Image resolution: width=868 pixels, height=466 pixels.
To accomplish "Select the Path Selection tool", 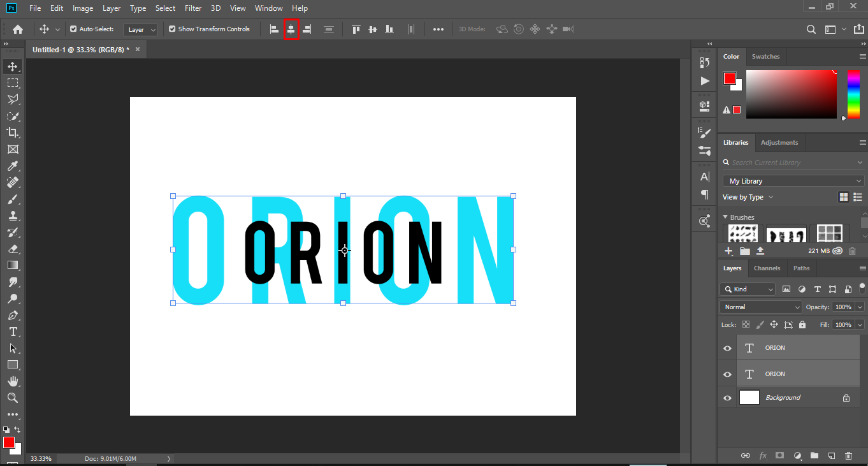I will 13,348.
